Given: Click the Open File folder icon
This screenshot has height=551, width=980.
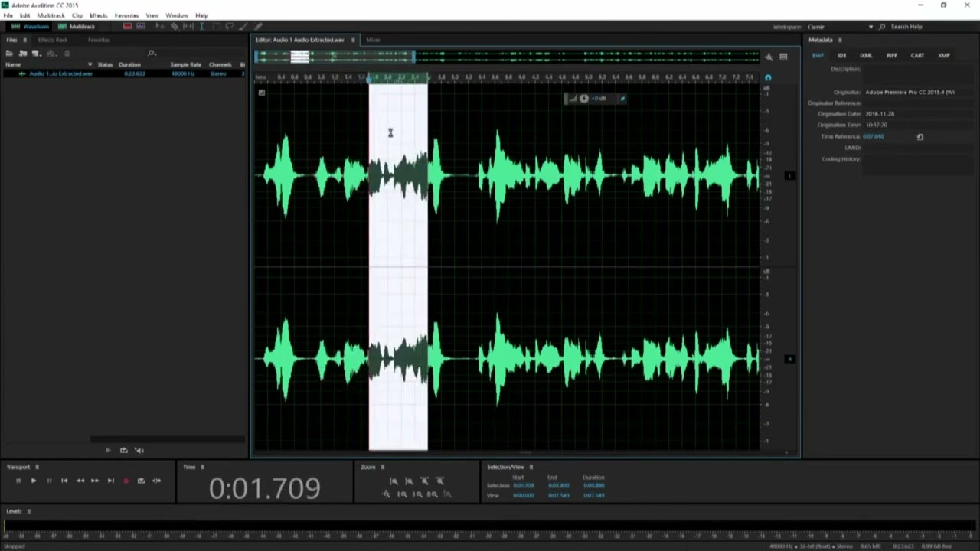Looking at the screenshot, I should point(9,53).
